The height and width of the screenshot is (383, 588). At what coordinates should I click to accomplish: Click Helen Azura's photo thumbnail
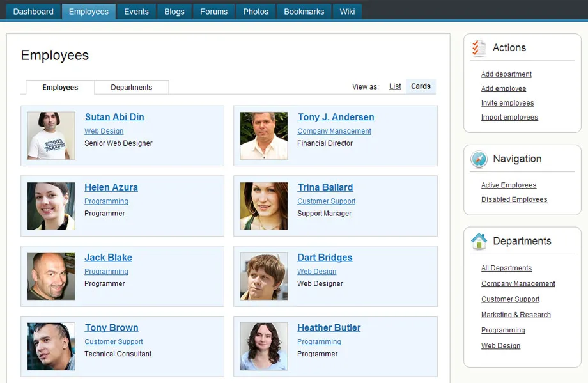tap(51, 206)
